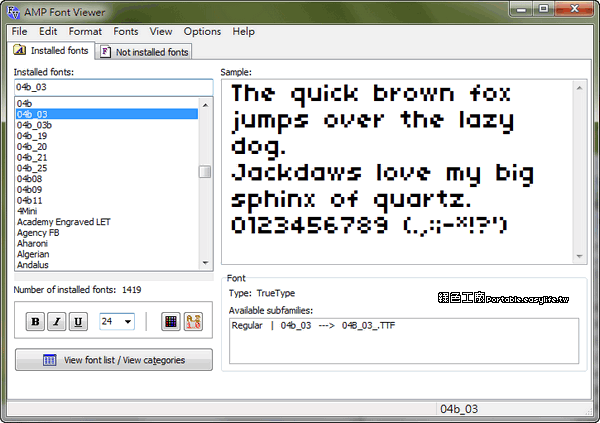Click the AMP Font Viewer title icon
This screenshot has width=600, height=423.
[13, 12]
